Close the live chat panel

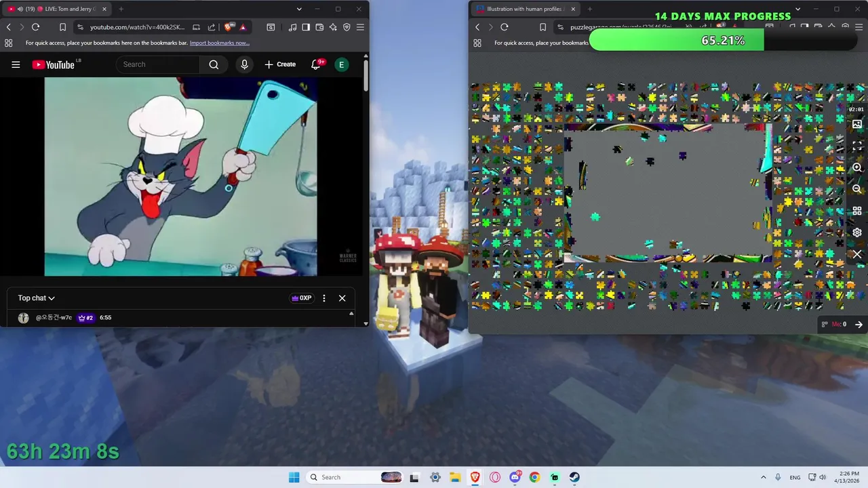(342, 298)
